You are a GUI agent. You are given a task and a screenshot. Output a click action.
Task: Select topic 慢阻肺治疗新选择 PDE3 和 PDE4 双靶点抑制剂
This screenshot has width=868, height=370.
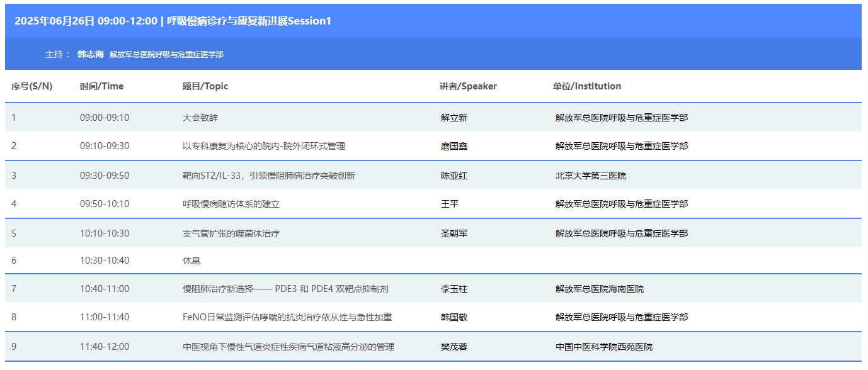pyautogui.click(x=285, y=289)
